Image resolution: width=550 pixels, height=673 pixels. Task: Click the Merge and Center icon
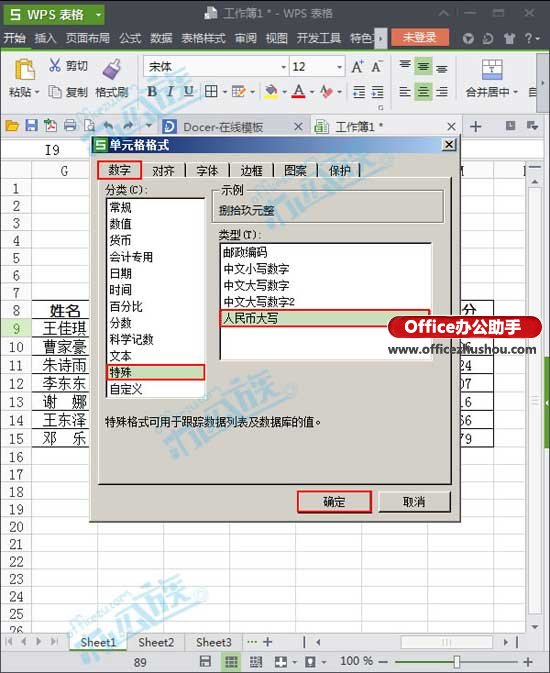[492, 69]
